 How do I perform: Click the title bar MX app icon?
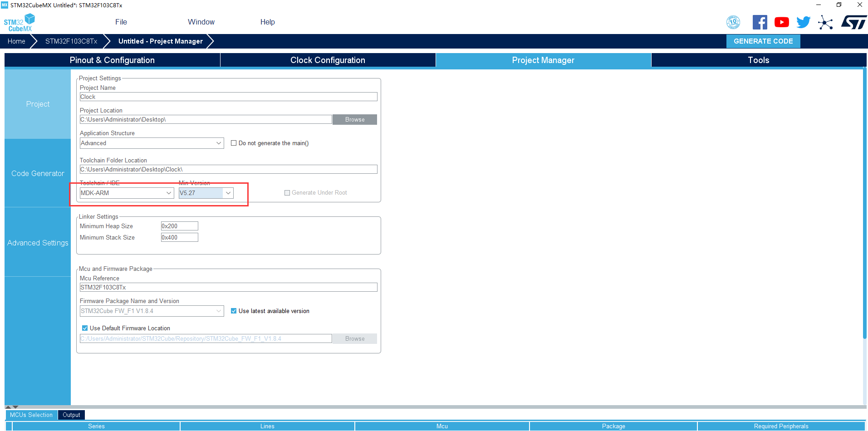point(5,5)
